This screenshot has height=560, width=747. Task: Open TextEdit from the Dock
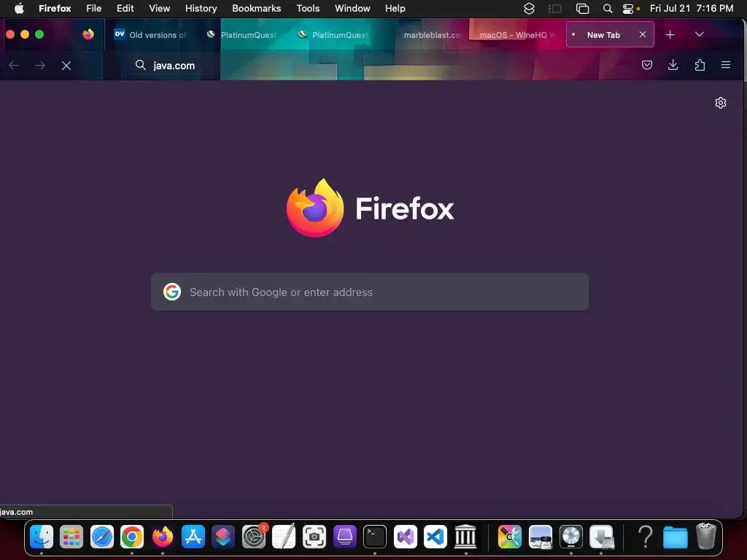coord(284,537)
